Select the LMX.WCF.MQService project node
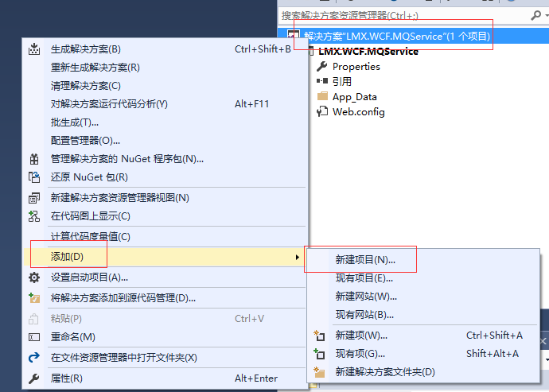The width and height of the screenshot is (549, 392). [x=368, y=52]
